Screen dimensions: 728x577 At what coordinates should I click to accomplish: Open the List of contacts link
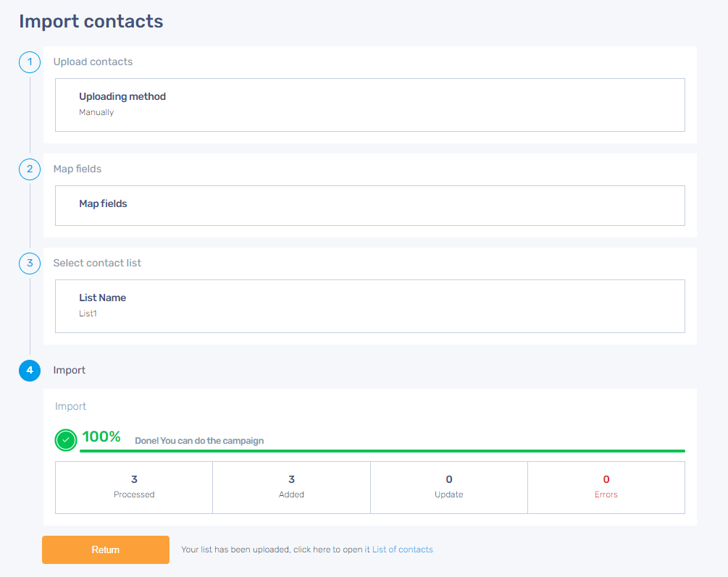click(402, 549)
